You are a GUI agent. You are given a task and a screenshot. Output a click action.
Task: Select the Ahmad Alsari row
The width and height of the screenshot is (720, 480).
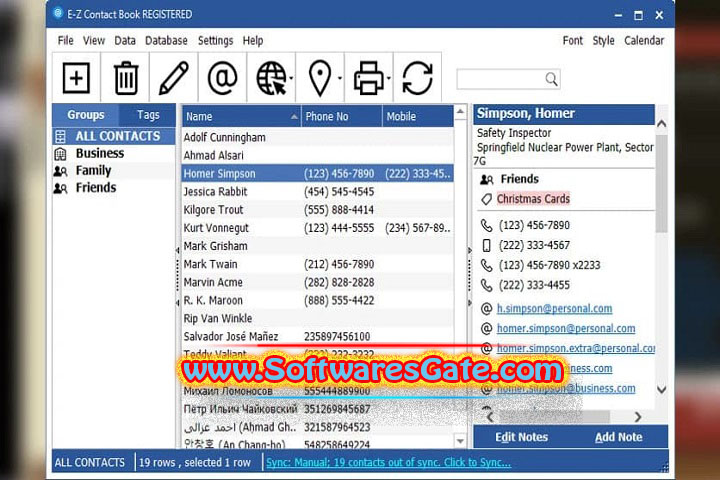coord(318,155)
